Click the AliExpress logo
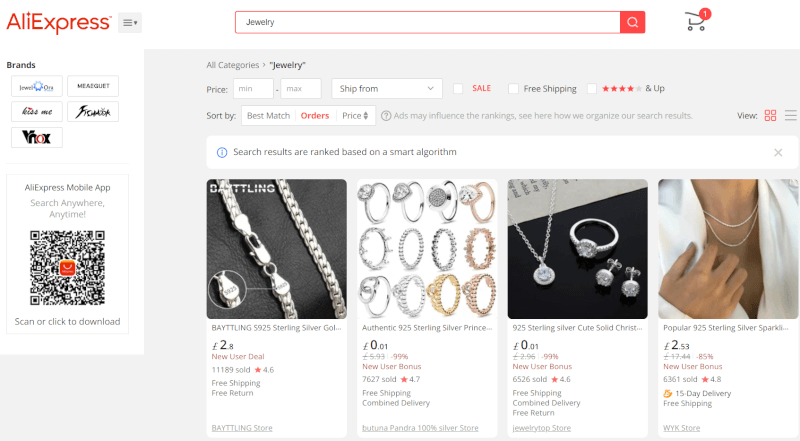This screenshot has height=441, width=800. (x=59, y=22)
